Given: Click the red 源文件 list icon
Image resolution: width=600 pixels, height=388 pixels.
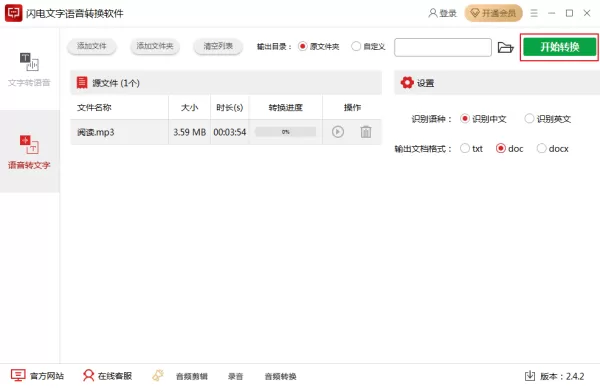Looking at the screenshot, I should (82, 83).
